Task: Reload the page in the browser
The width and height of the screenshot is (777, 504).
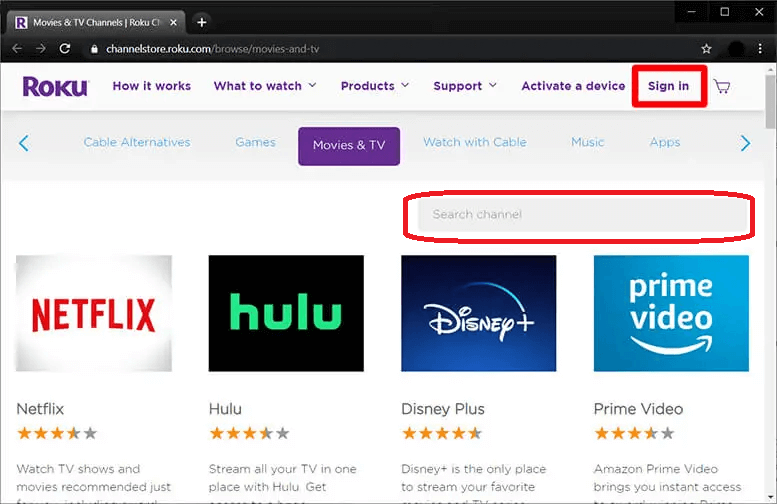Action: pyautogui.click(x=65, y=48)
